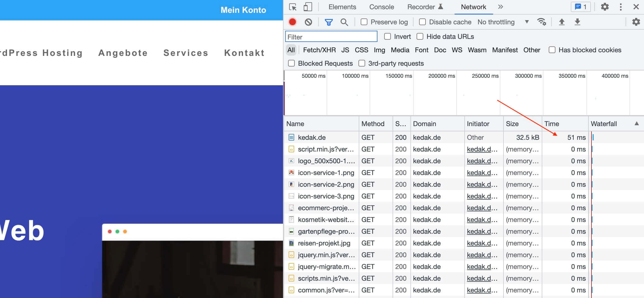This screenshot has height=298, width=644.
Task: Toggle the device toolbar
Action: point(308,7)
